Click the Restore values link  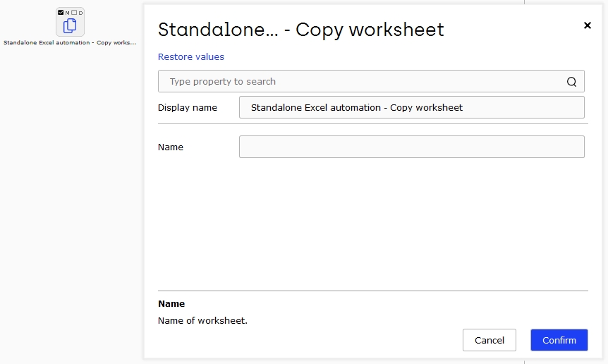tap(190, 56)
